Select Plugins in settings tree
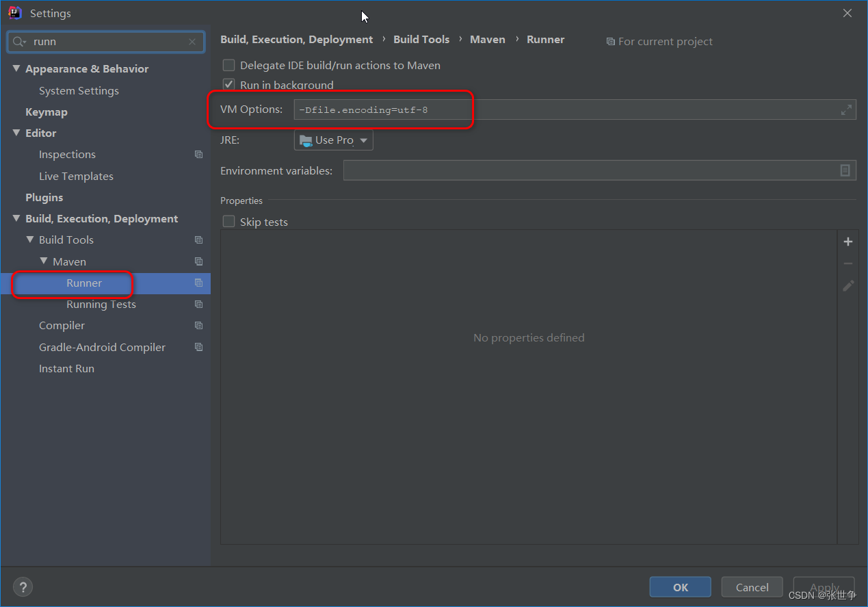Viewport: 868px width, 607px height. click(44, 198)
